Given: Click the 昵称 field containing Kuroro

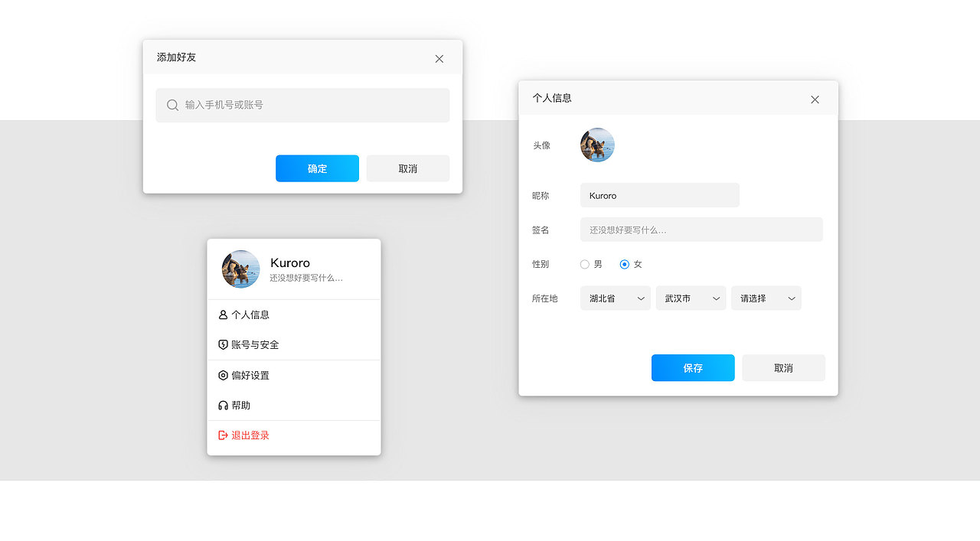Looking at the screenshot, I should (660, 195).
